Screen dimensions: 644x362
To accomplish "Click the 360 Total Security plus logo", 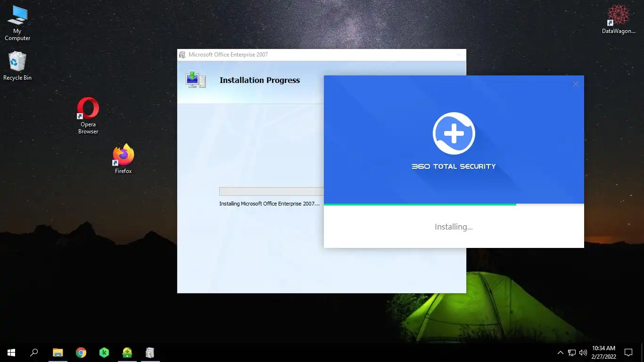I will pos(454,133).
